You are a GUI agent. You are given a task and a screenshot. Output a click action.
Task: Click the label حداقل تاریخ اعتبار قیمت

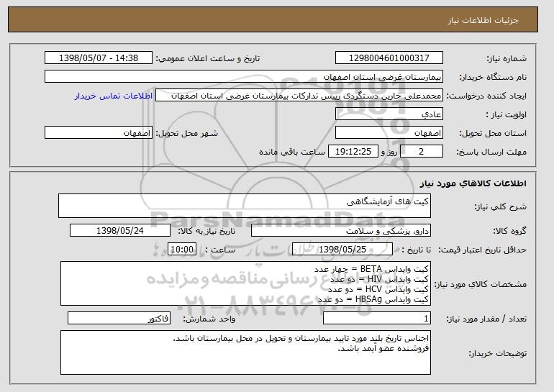482,250
